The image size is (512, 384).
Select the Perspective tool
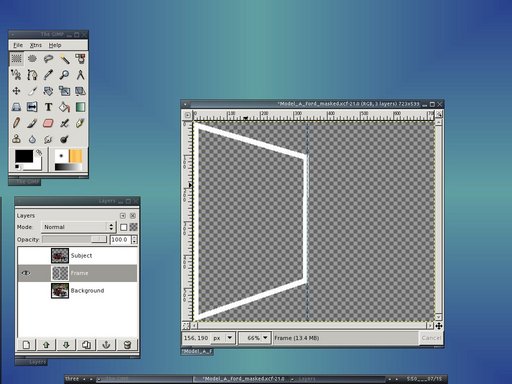tap(16, 107)
